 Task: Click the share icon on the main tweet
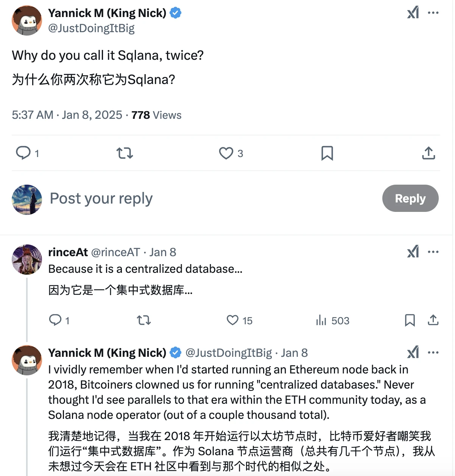[428, 153]
